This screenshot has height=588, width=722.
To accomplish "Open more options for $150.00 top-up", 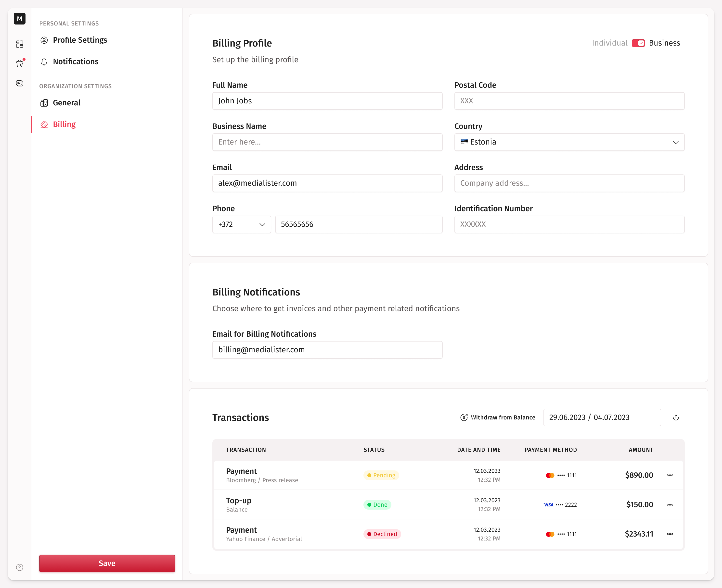I will tap(670, 505).
